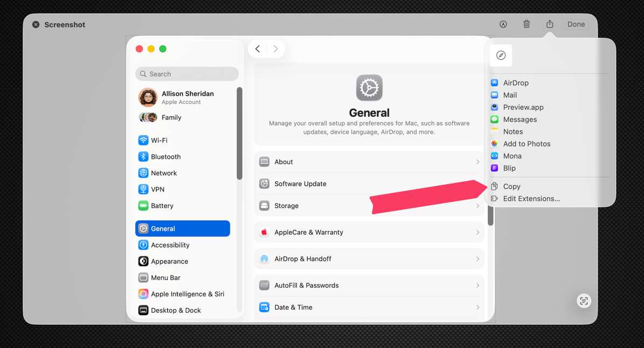644x348 pixels.
Task: Open the Markup tool in the toolbar
Action: tap(503, 24)
